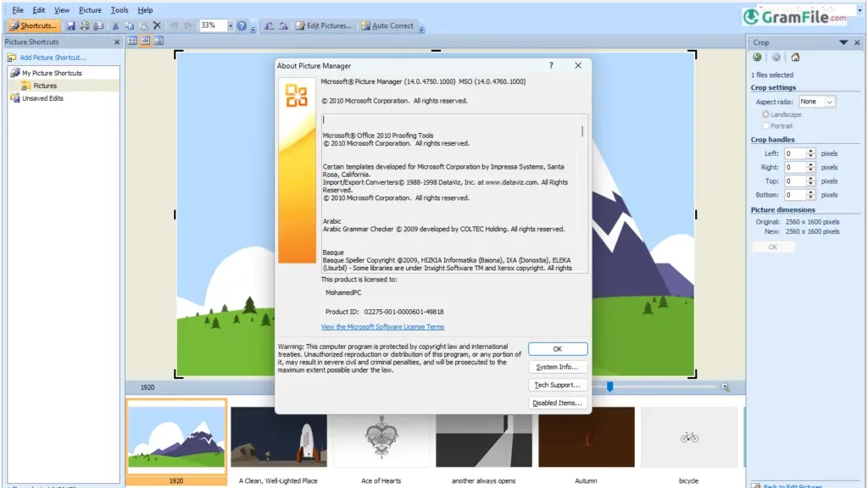Select the Portrait radio button
This screenshot has height=488, width=868.
coord(765,126)
